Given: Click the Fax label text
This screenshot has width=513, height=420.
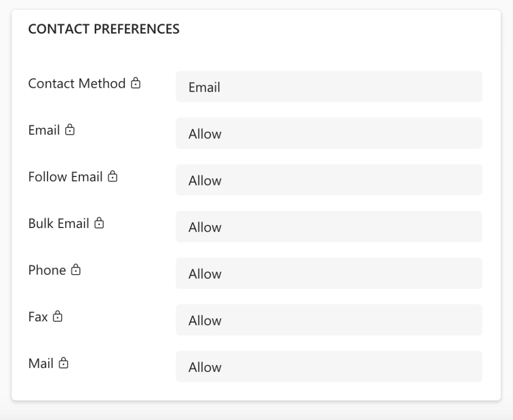Looking at the screenshot, I should pyautogui.click(x=38, y=317).
